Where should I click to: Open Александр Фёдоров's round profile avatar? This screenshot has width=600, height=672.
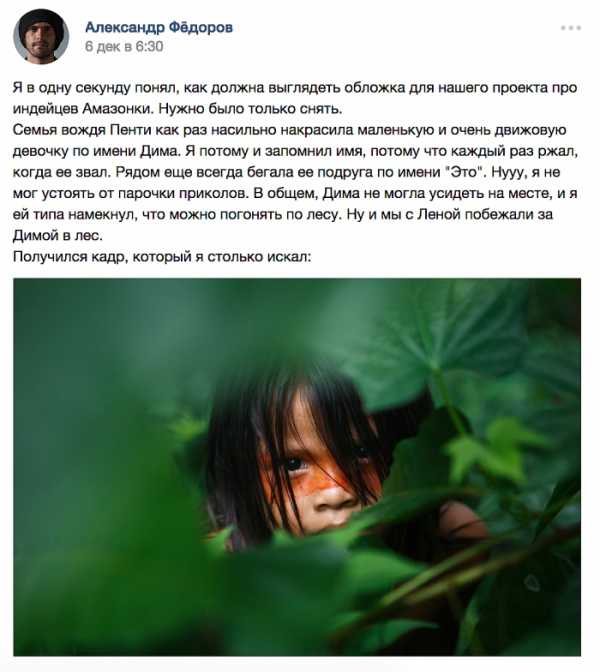click(x=41, y=36)
